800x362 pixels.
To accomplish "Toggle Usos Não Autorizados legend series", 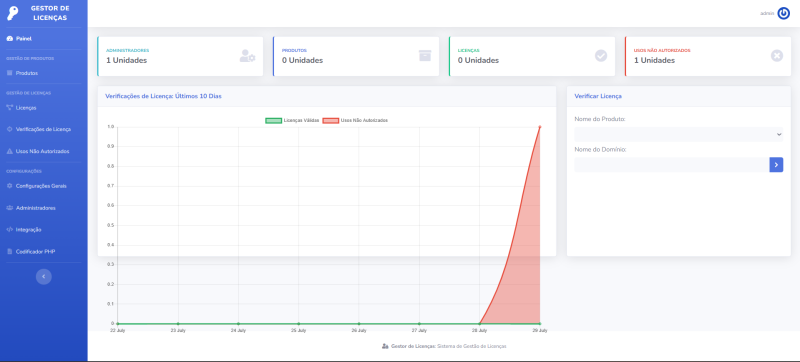I will pyautogui.click(x=355, y=120).
